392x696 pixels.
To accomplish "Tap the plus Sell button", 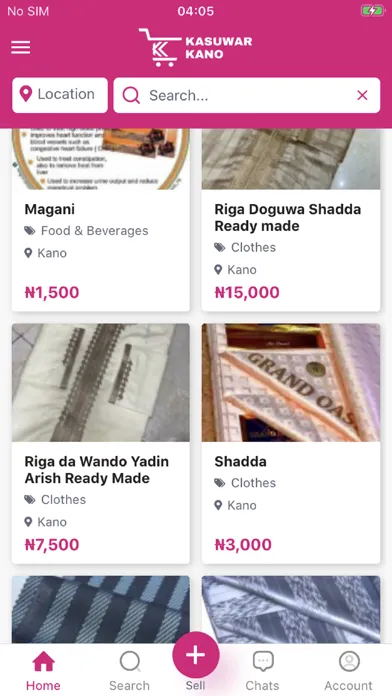I will pyautogui.click(x=196, y=655).
